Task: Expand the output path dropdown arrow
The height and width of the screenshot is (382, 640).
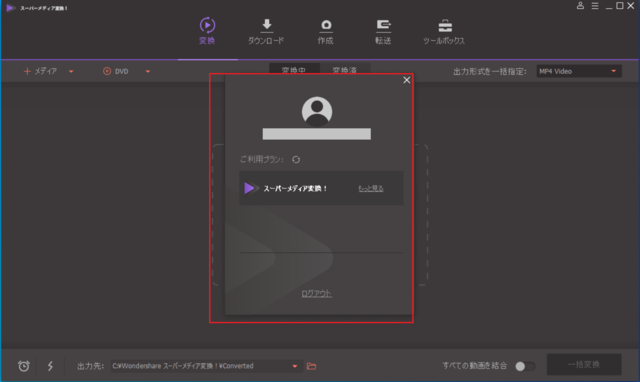Action: tap(295, 366)
